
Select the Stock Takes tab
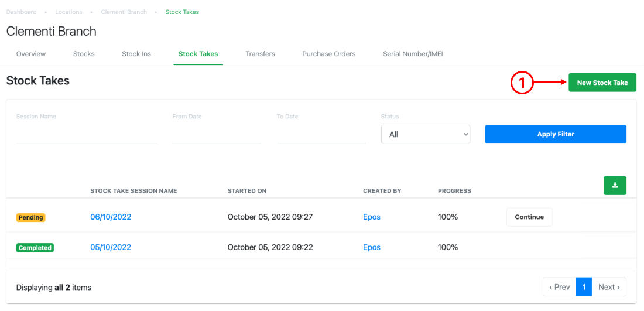pyautogui.click(x=198, y=54)
